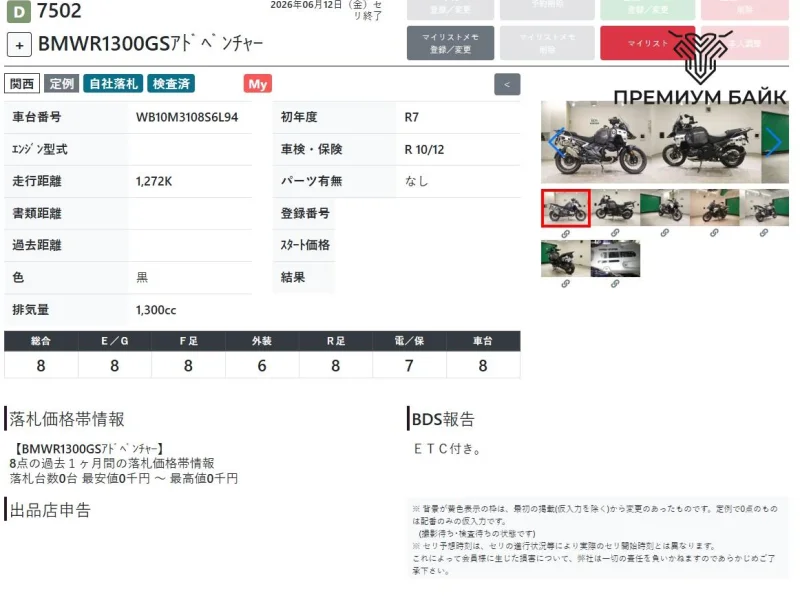Click the BDS報告 heading
800x600 pixels.
pos(443,419)
